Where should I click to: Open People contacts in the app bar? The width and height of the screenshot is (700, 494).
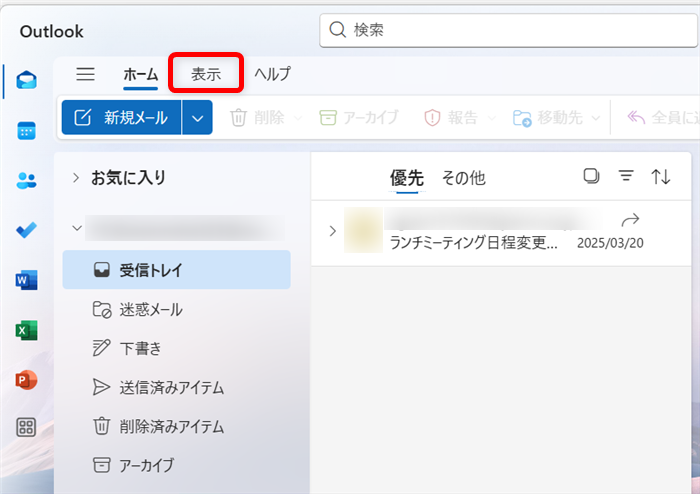[26, 180]
